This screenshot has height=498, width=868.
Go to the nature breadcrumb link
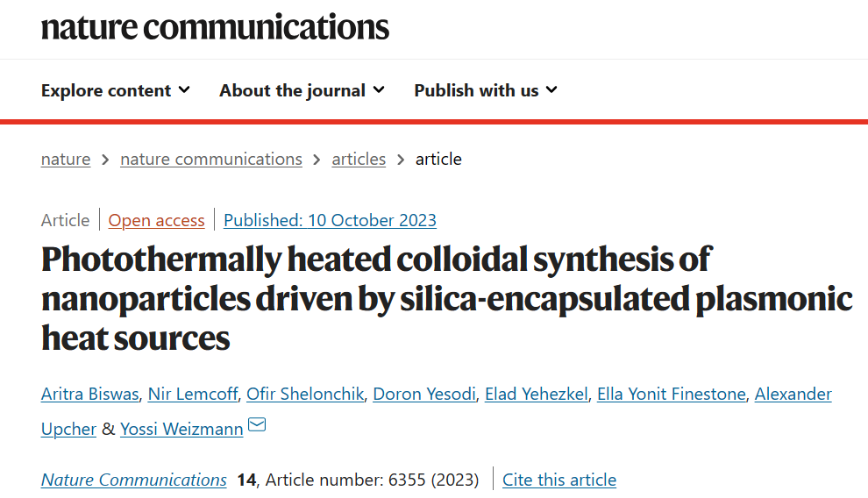pyautogui.click(x=66, y=159)
